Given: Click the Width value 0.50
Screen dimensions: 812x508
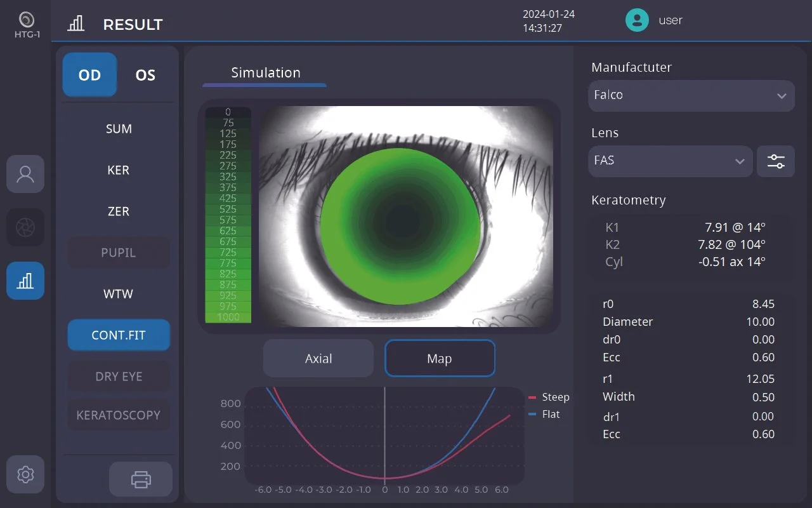Looking at the screenshot, I should (x=763, y=398).
